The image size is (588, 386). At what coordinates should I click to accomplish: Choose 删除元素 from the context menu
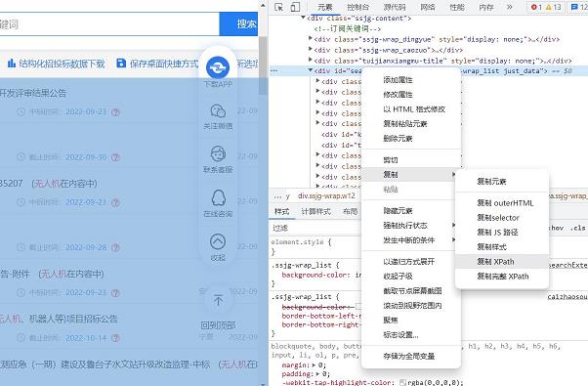398,139
